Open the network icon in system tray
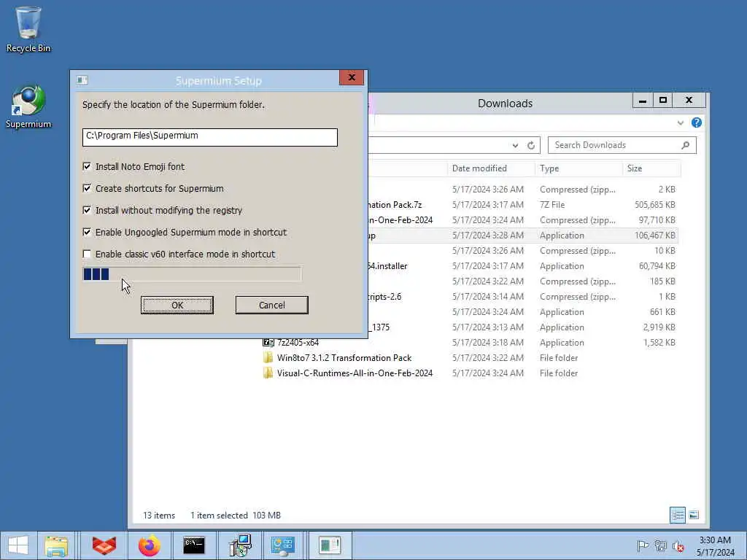 (x=660, y=545)
